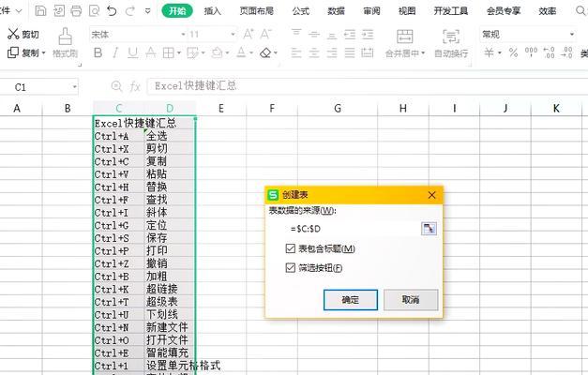Select column header G
Image resolution: width=588 pixels, height=375 pixels.
[x=338, y=109]
